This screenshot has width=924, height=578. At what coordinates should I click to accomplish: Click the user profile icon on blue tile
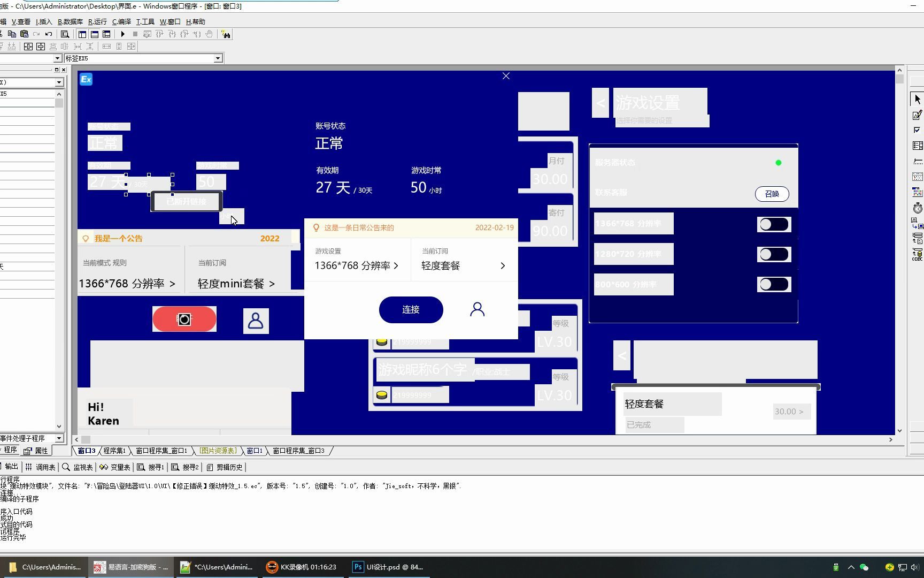(256, 321)
